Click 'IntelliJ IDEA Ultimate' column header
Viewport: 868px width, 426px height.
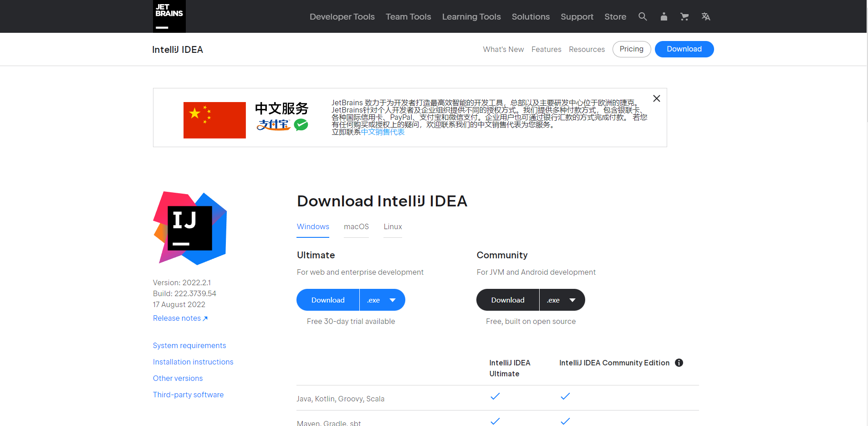(x=510, y=368)
